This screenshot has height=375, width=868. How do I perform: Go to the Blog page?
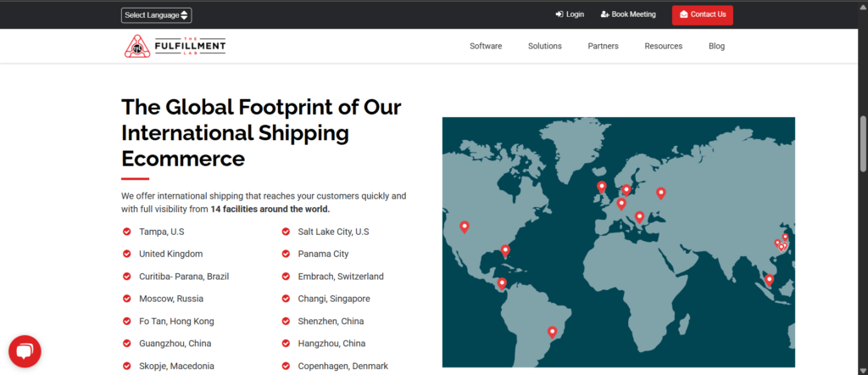pyautogui.click(x=716, y=46)
